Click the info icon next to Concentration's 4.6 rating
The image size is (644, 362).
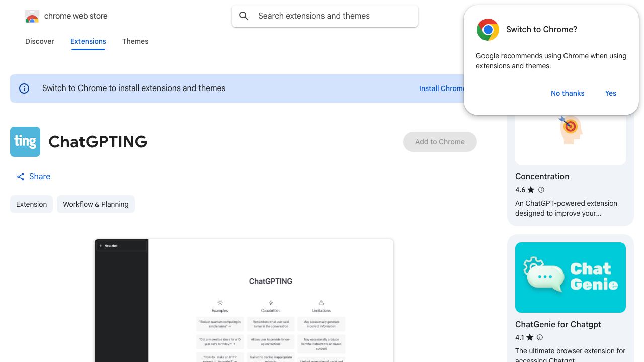pyautogui.click(x=541, y=190)
